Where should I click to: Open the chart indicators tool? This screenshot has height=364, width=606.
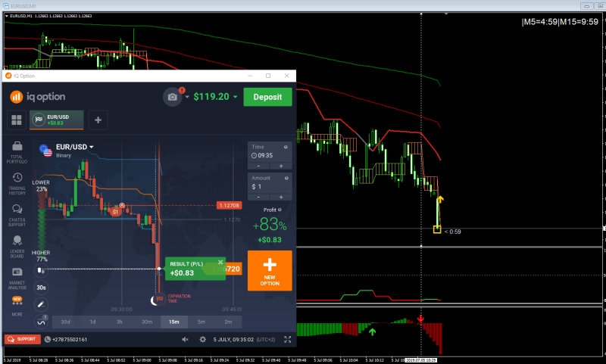point(41,321)
